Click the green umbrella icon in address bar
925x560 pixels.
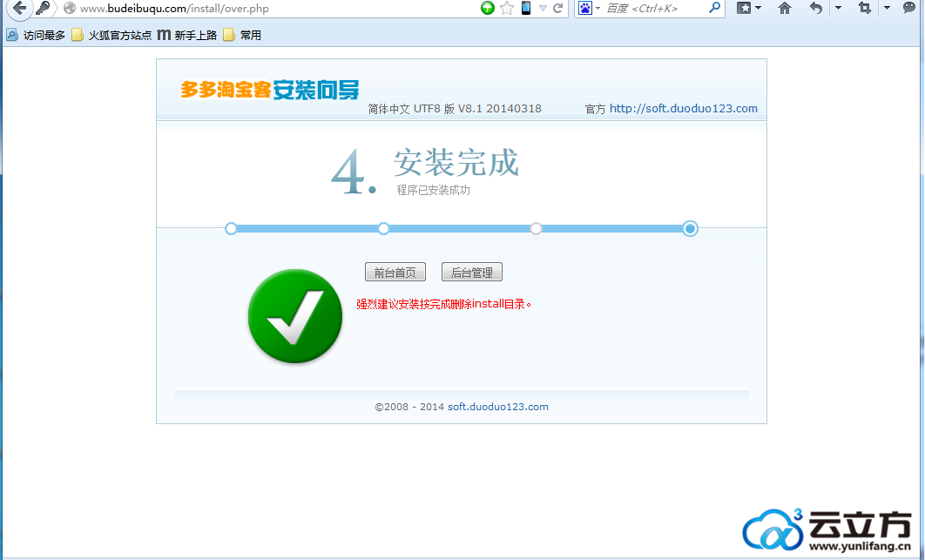pyautogui.click(x=487, y=8)
